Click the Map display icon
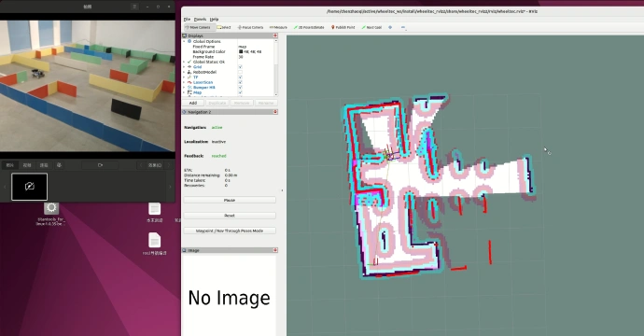This screenshot has height=336, width=644. pyautogui.click(x=189, y=92)
